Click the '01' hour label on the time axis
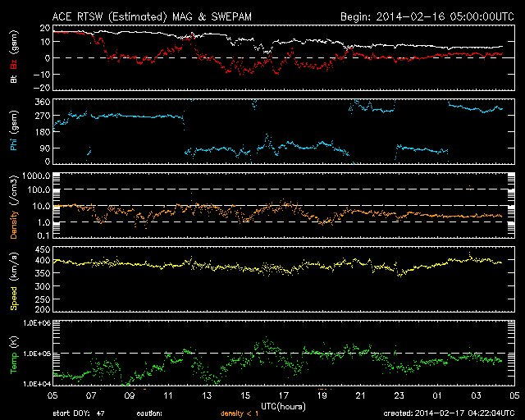 pos(437,395)
